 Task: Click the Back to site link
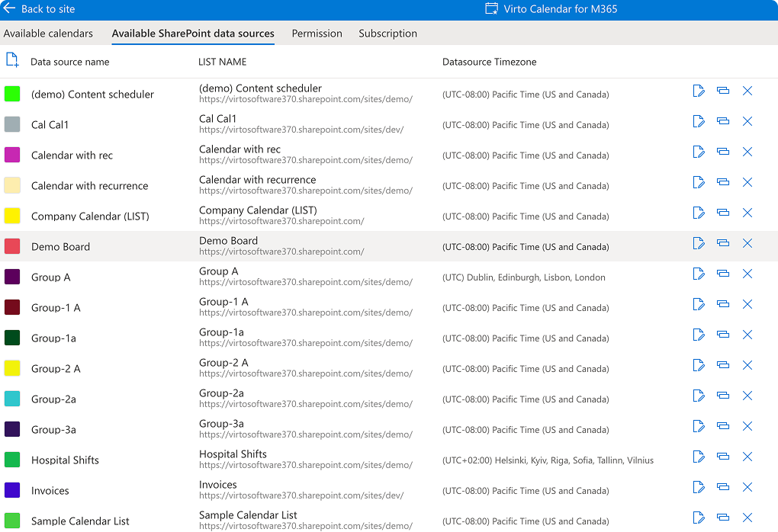tap(48, 9)
